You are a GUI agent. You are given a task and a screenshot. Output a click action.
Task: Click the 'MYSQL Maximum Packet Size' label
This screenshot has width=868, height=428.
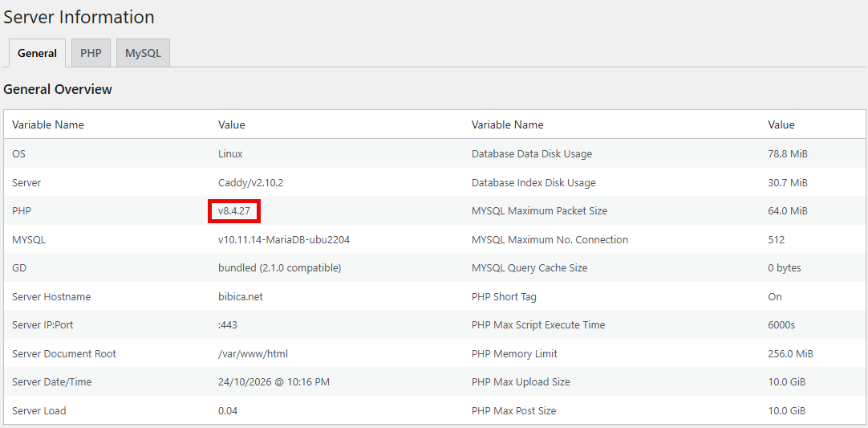(x=539, y=211)
